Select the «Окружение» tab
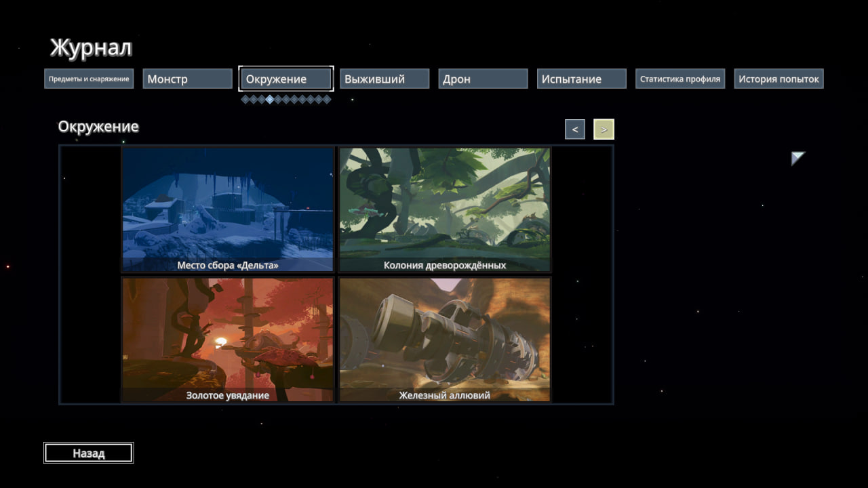The image size is (868, 488). 286,79
